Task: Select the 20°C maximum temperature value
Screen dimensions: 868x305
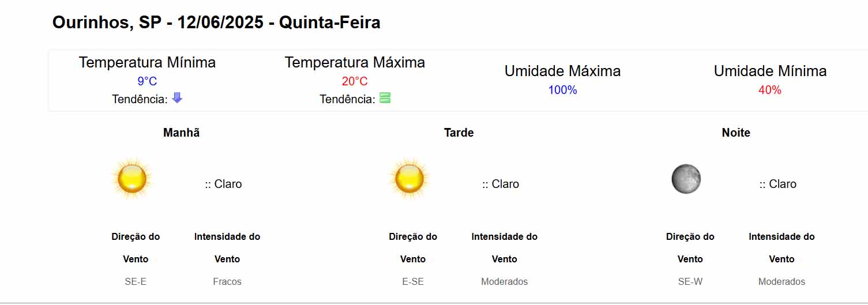Action: click(355, 81)
